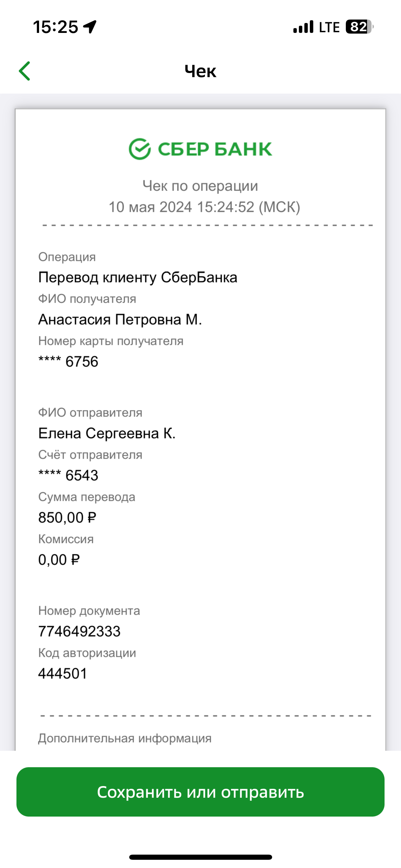Tap the location arrow in status bar
The width and height of the screenshot is (401, 868).
coord(90,27)
